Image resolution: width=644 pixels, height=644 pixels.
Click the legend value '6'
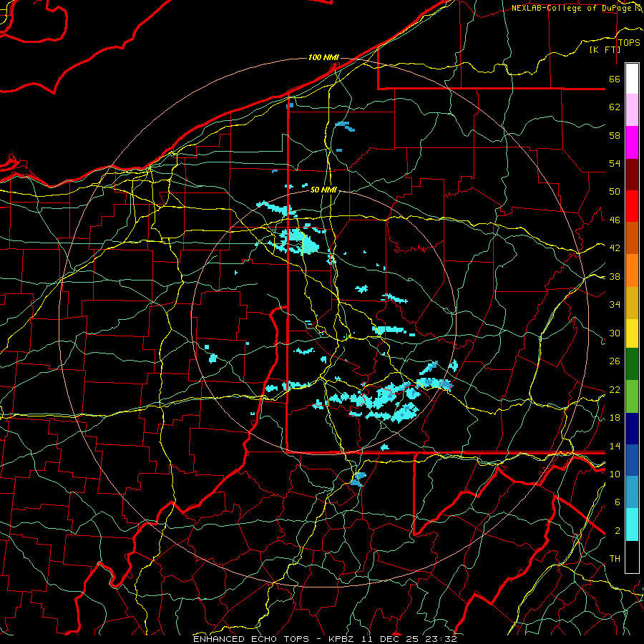pos(618,502)
